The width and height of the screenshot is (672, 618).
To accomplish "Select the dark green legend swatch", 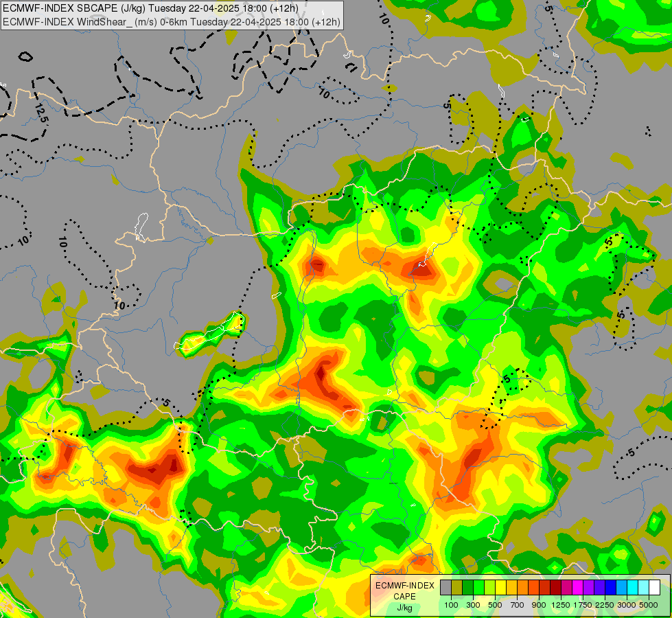I will 468,587.
